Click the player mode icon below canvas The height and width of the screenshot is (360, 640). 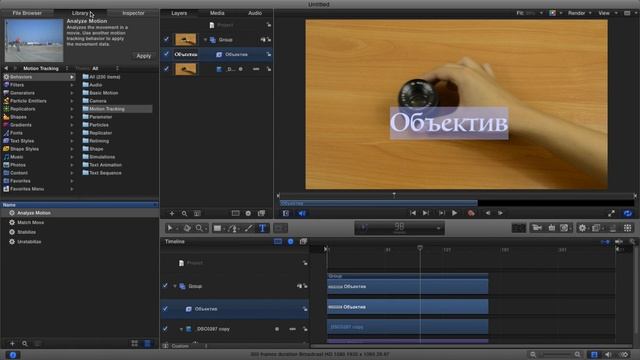pyautogui.click(x=286, y=213)
